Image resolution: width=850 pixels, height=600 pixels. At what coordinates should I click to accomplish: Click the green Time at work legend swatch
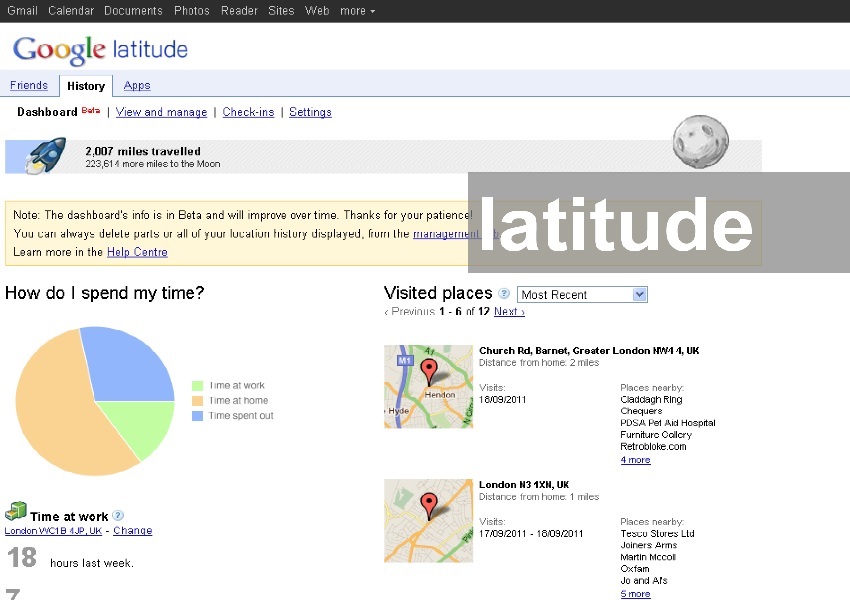tap(197, 386)
